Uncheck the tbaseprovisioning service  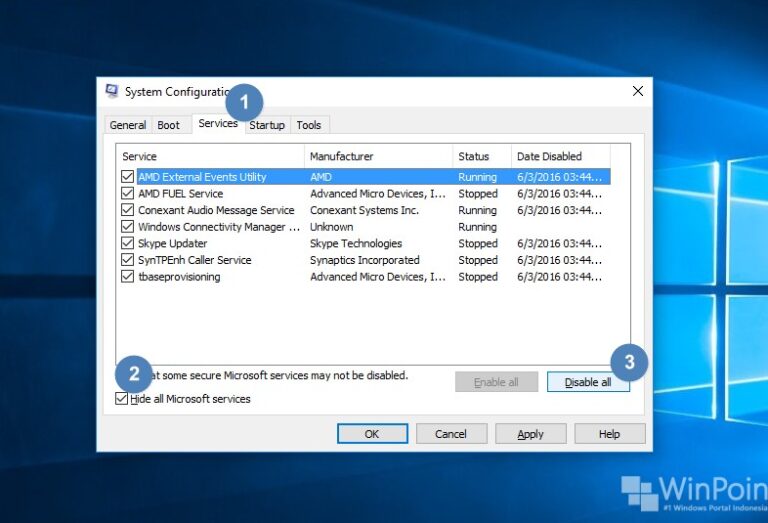pos(127,276)
